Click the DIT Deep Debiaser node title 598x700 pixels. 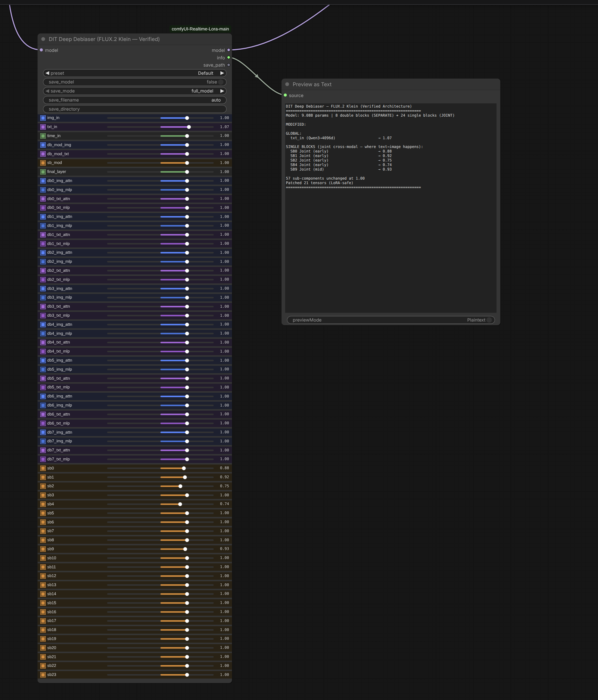pyautogui.click(x=104, y=39)
